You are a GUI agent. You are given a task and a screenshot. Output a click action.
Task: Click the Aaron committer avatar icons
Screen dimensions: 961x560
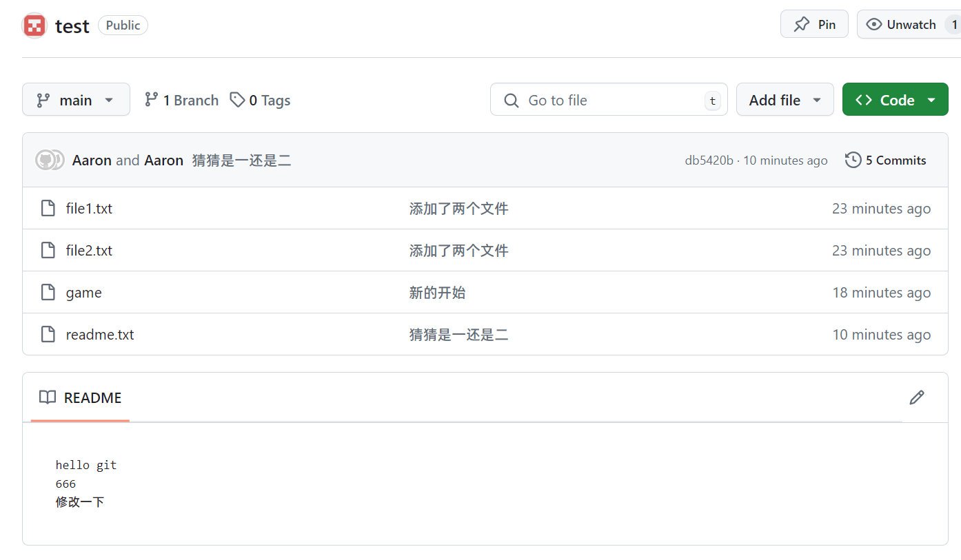click(50, 160)
